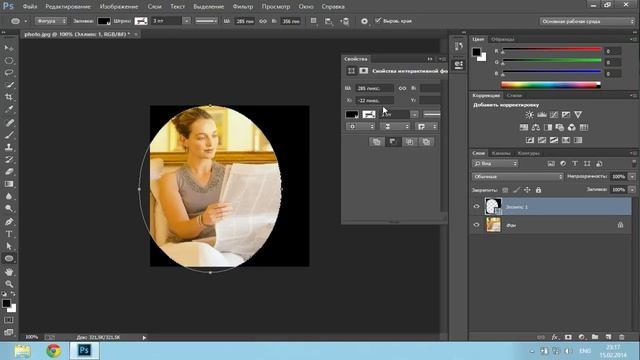Select the Eraser tool
Viewport: 640px width, 360px height.
[x=9, y=172]
